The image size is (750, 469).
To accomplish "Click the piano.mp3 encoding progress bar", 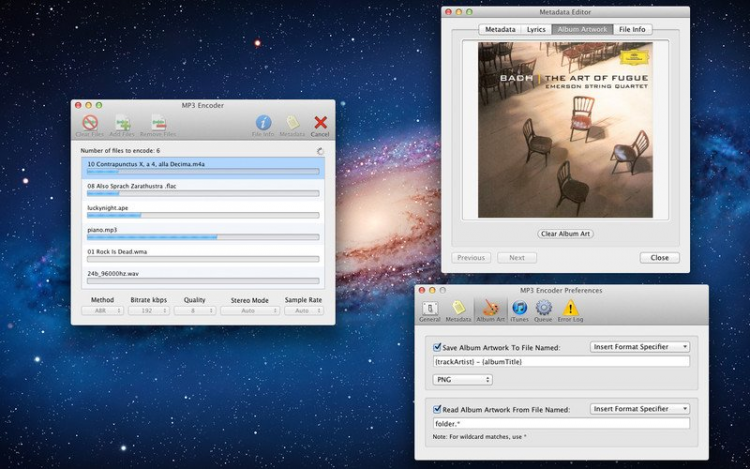I will (x=203, y=237).
